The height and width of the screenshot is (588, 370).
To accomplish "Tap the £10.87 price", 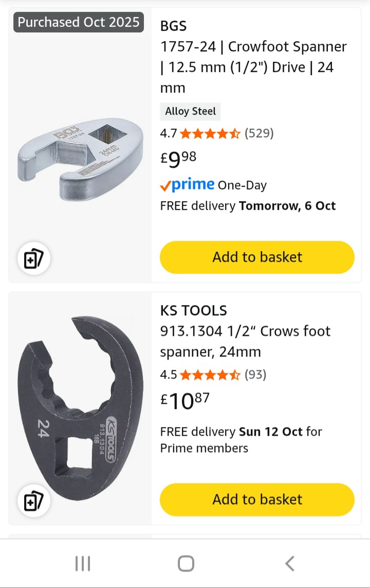I will [185, 401].
